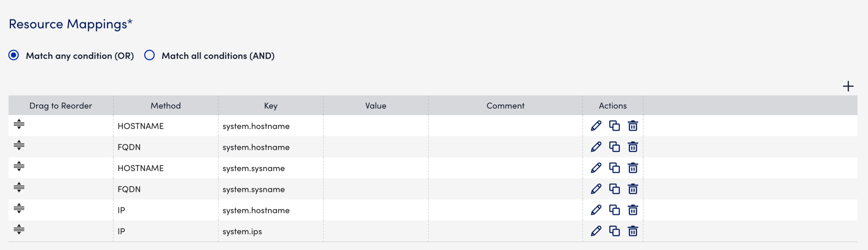This screenshot has width=868, height=250.
Task: Delete the HOSTNAME system.hostname mapping
Action: coord(633,126)
